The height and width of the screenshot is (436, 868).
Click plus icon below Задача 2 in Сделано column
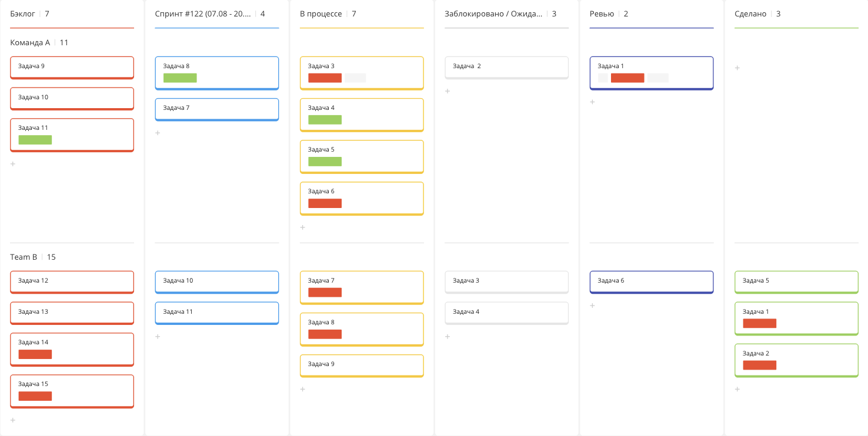click(737, 389)
